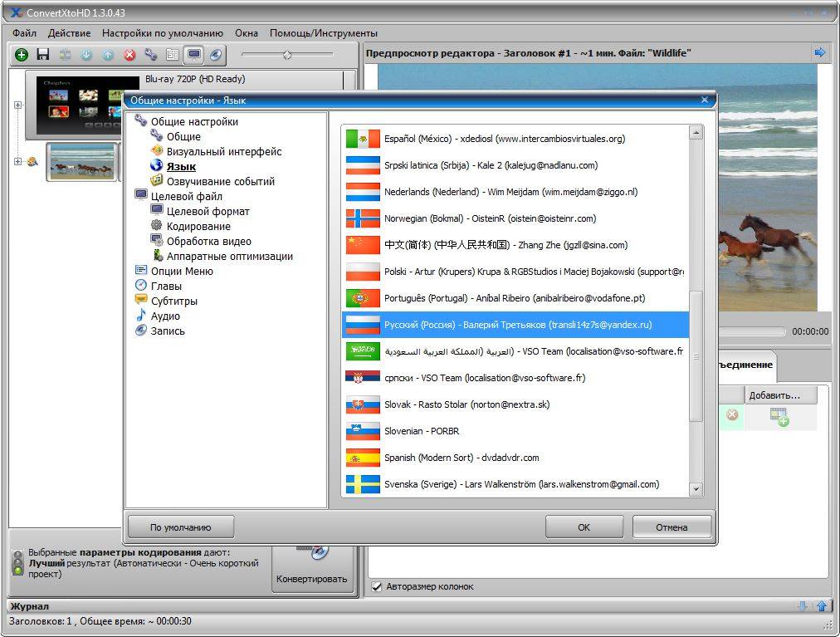Viewport: 840px width, 637px height.
Task: Open the Опции Меню settings page
Action: 182,272
